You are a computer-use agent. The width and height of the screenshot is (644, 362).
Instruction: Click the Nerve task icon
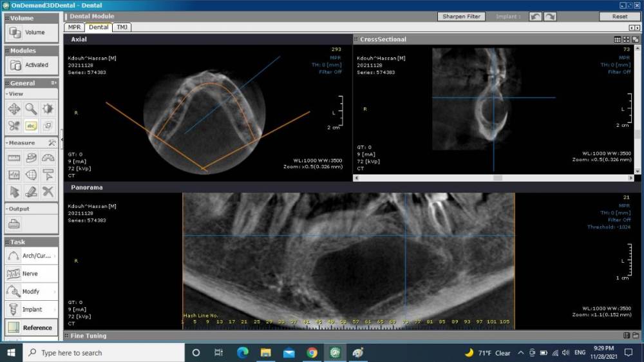tap(14, 274)
